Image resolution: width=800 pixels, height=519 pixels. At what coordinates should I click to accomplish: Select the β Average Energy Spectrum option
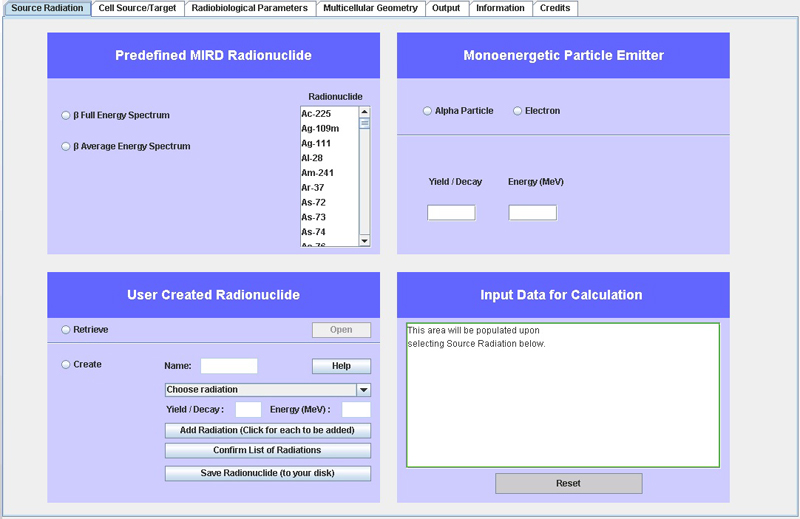[x=67, y=147]
